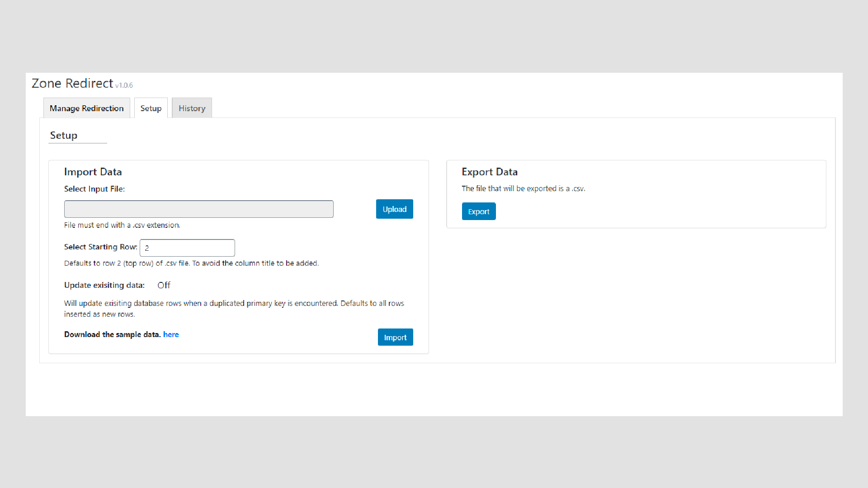The height and width of the screenshot is (488, 868).
Task: Select the Setup tab
Action: click(151, 108)
